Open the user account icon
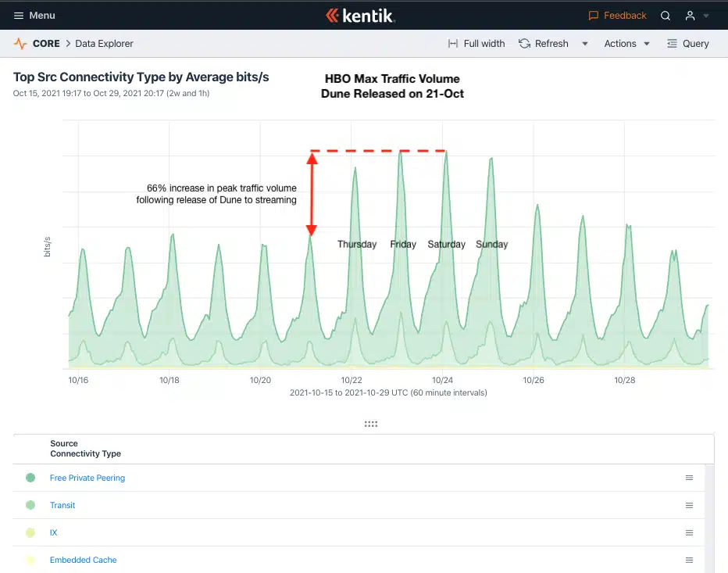 (691, 16)
